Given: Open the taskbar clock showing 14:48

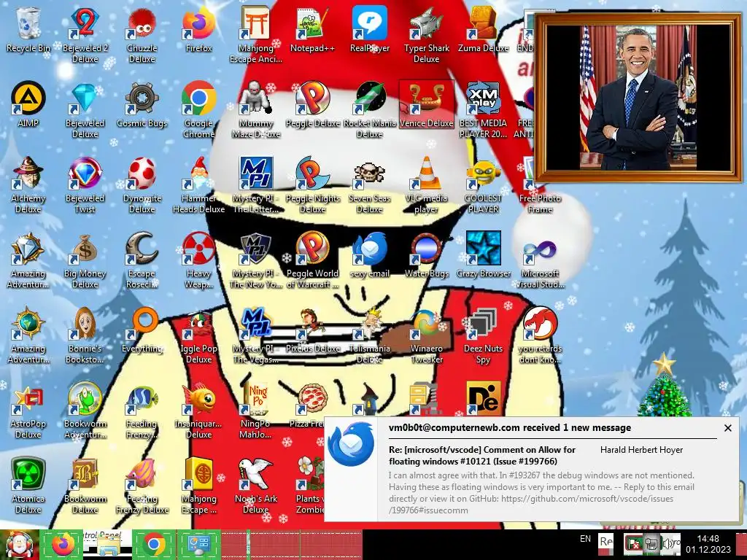Looking at the screenshot, I should (x=708, y=544).
